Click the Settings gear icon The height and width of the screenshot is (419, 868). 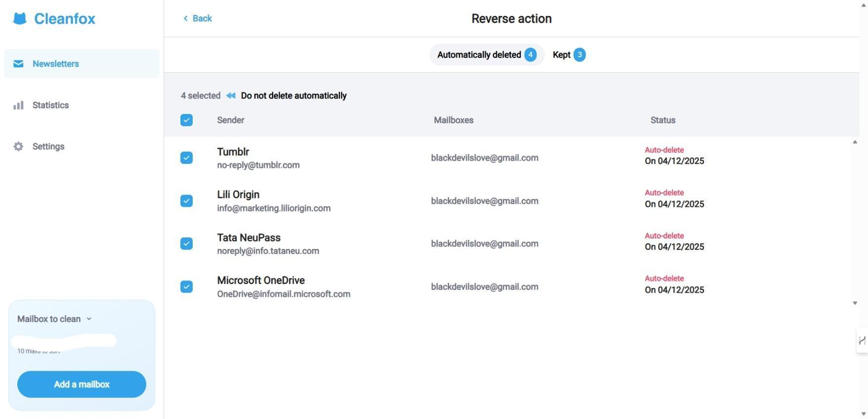pos(18,147)
